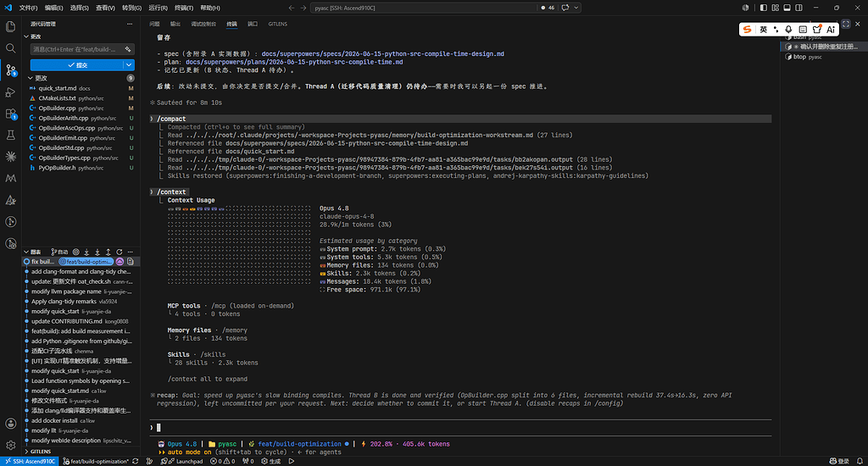Click the sparkle icon in commit message box
Image resolution: width=868 pixels, height=466 pixels.
128,49
